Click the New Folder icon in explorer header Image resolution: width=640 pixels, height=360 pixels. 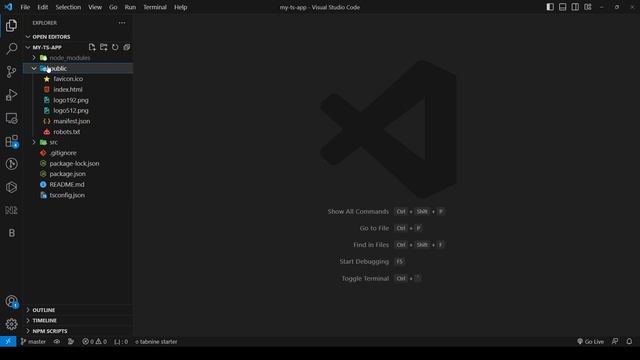[104, 47]
